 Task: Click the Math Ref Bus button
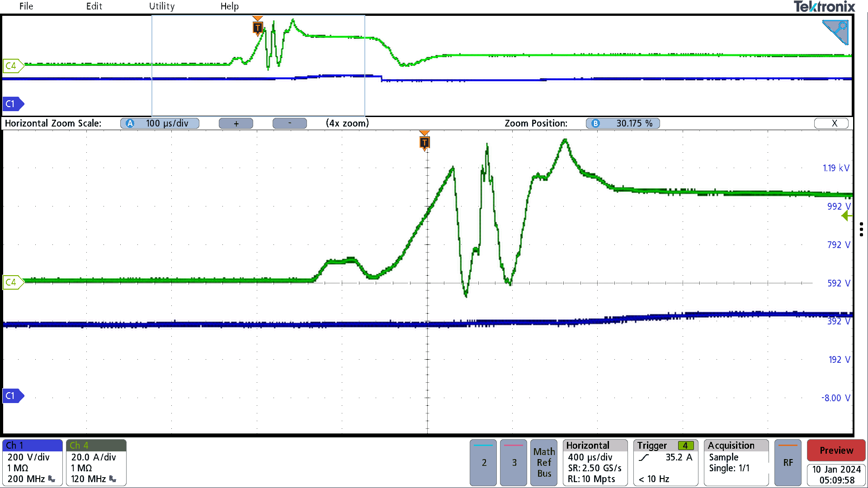point(544,462)
